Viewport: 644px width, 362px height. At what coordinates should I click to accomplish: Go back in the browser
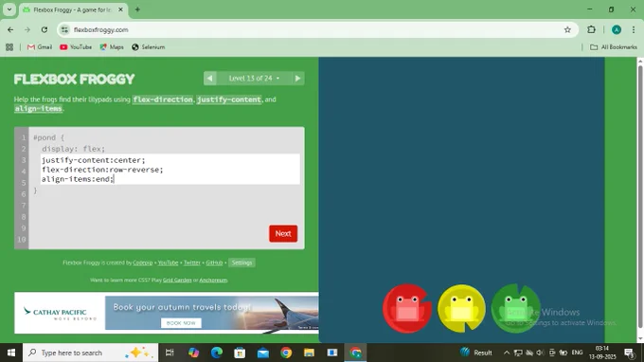click(10, 29)
